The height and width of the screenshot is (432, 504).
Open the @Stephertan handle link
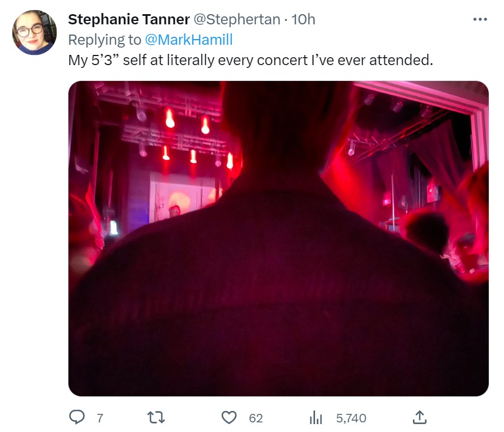[237, 20]
